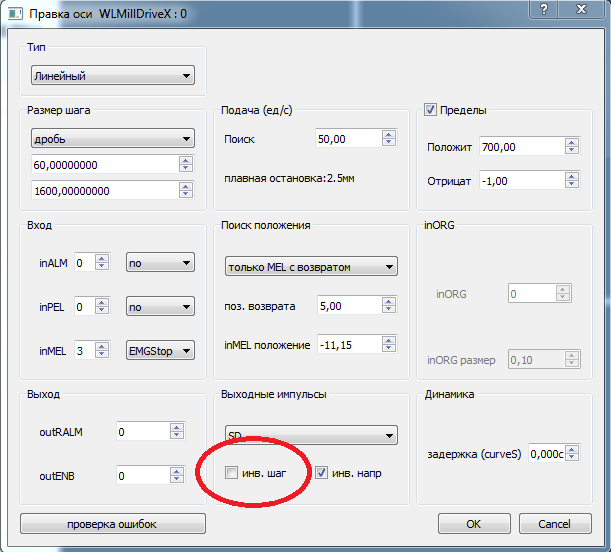Viewport: 611px width, 552px height.
Task: Click the Cancel button
Action: [555, 524]
